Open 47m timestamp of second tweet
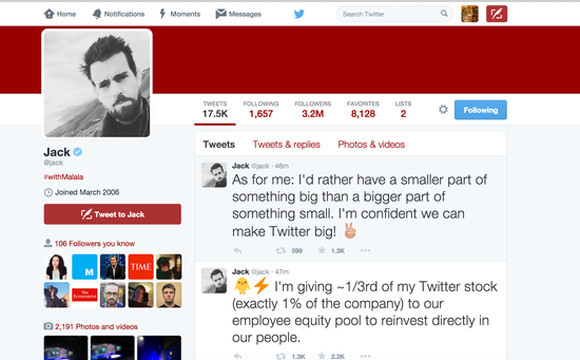This screenshot has height=360, width=580. (282, 272)
